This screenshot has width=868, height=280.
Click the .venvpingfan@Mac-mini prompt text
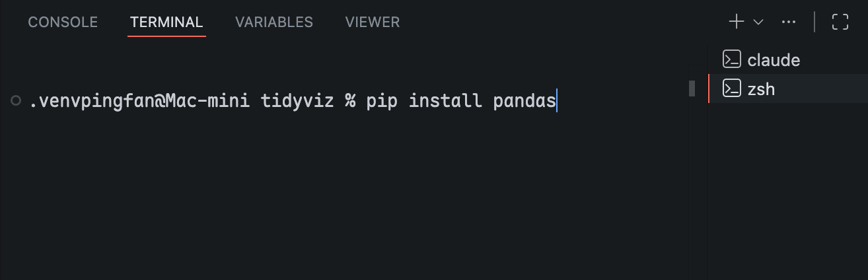point(139,101)
